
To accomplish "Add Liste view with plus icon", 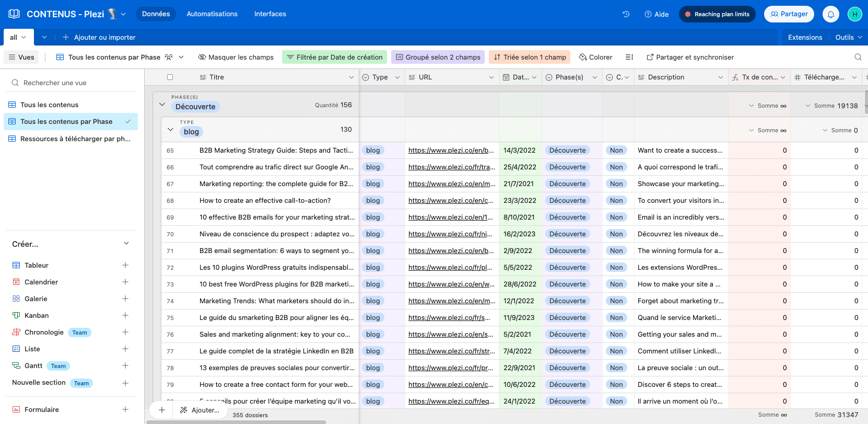I will pos(125,349).
